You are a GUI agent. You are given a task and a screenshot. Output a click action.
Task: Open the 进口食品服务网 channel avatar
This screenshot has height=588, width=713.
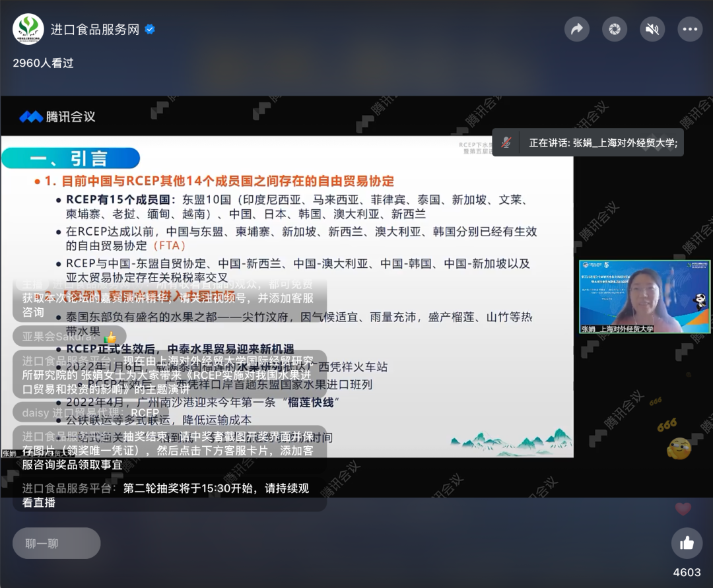click(28, 29)
